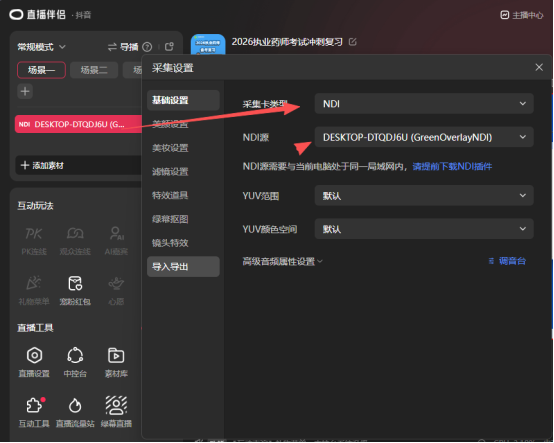Screen dimensions: 554x443
Task: Select 场景二 scene tab
Action: (x=94, y=70)
